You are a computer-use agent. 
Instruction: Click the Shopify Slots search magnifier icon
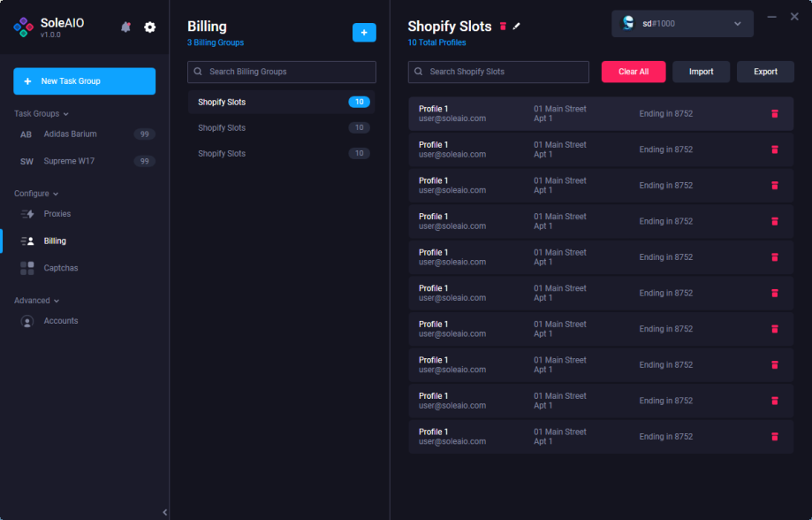click(419, 72)
